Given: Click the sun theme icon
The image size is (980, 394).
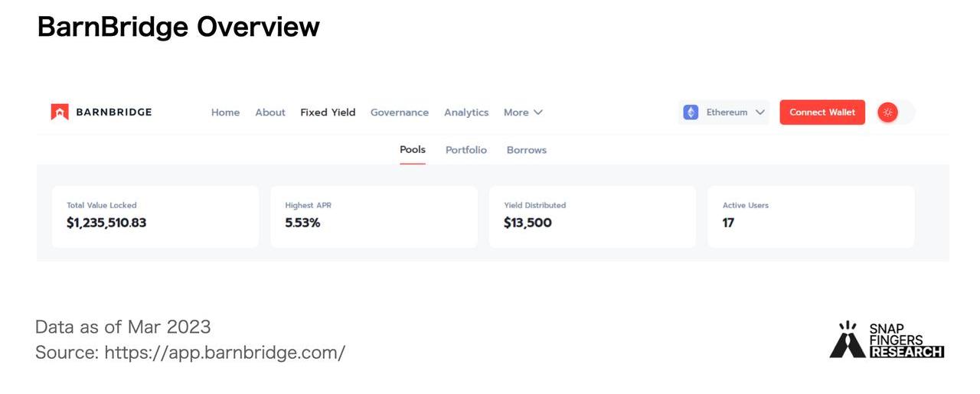Looking at the screenshot, I should (x=887, y=112).
